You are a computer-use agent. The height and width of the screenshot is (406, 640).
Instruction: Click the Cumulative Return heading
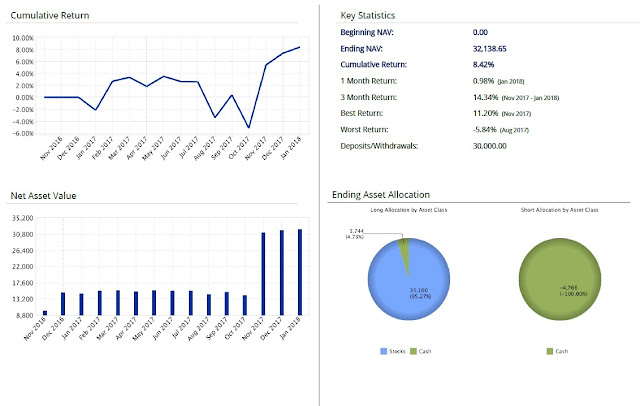tap(50, 16)
